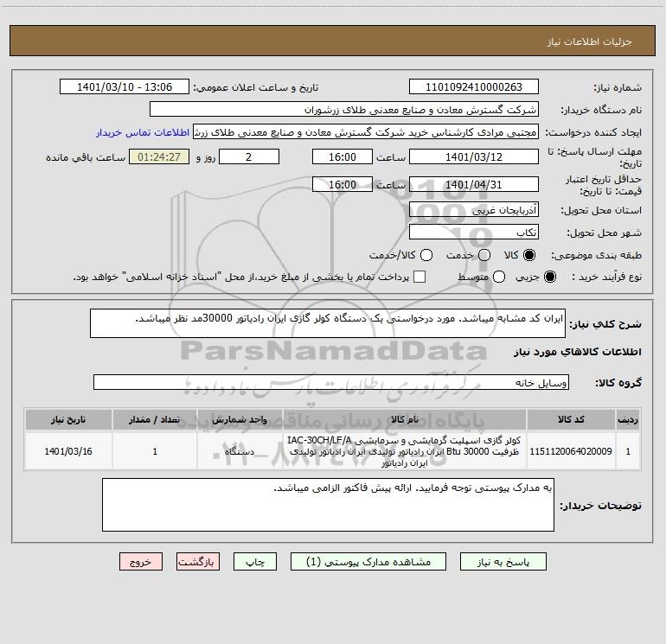Select the کالا/خدمت radio button
Viewport: 666px width, 644px height.
coord(426,255)
